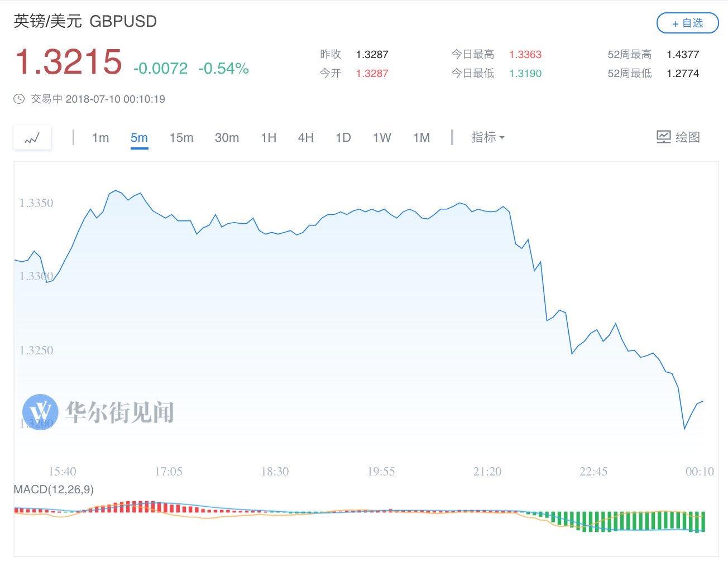Click the line chart type icon
The height and width of the screenshot is (567, 728).
coord(32,138)
